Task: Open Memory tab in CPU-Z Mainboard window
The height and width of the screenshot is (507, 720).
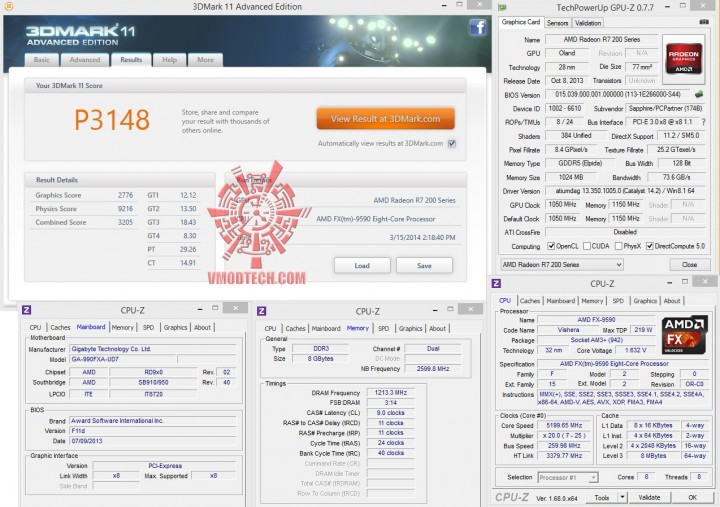Action: point(122,327)
